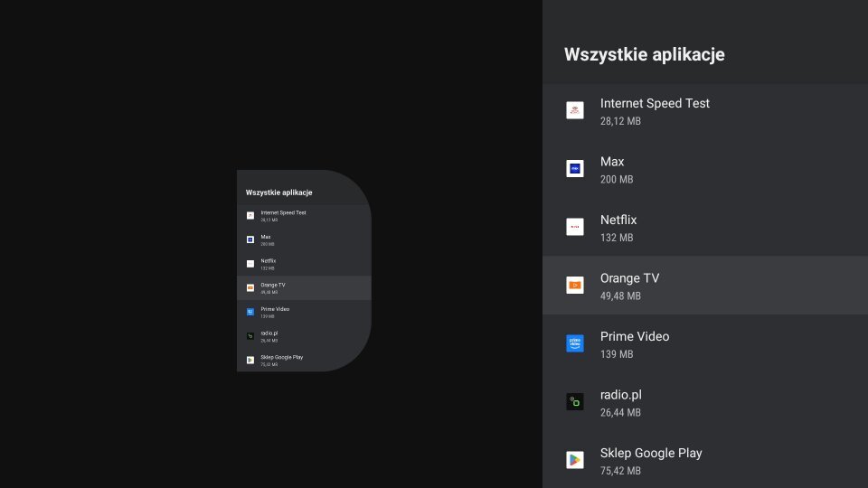Screen dimensions: 868x488
Task: Click Netflix icon in small preview
Action: tap(250, 264)
